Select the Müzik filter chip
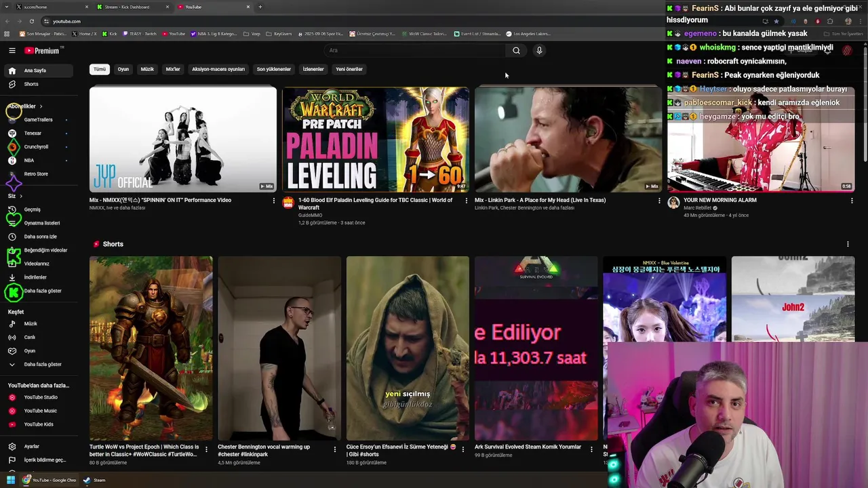Viewport: 868px width, 488px height. pos(147,69)
